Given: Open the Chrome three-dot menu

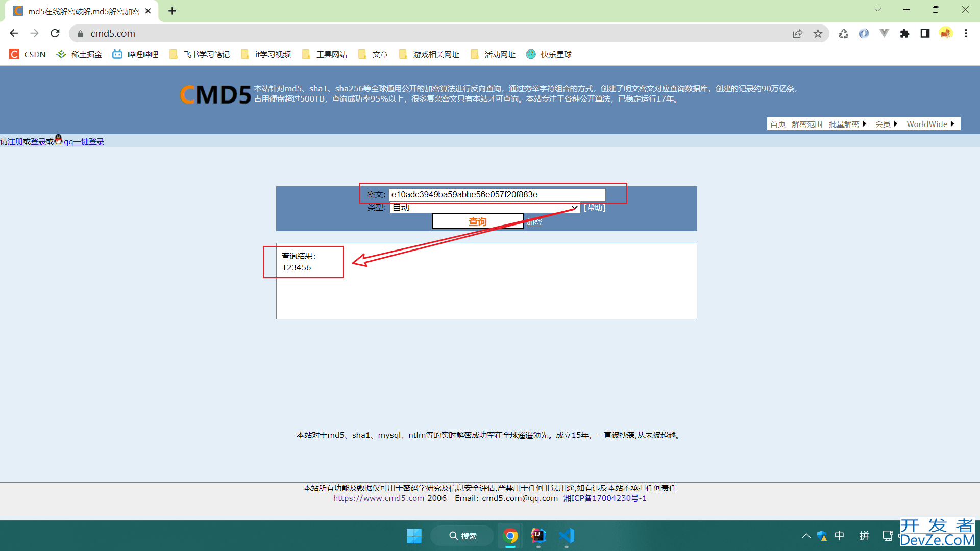Looking at the screenshot, I should (966, 34).
